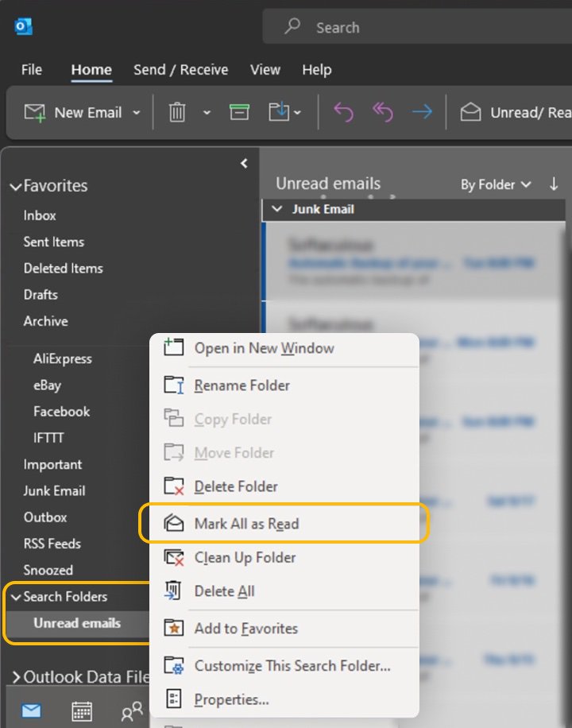
Task: Click the Delete trash can icon
Action: (x=177, y=112)
